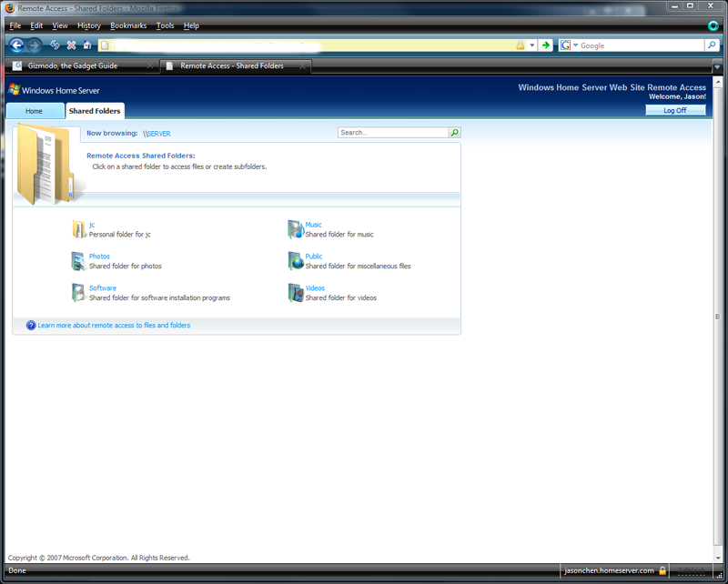
Task: Click the padlock icon in the address bar
Action: 521,45
